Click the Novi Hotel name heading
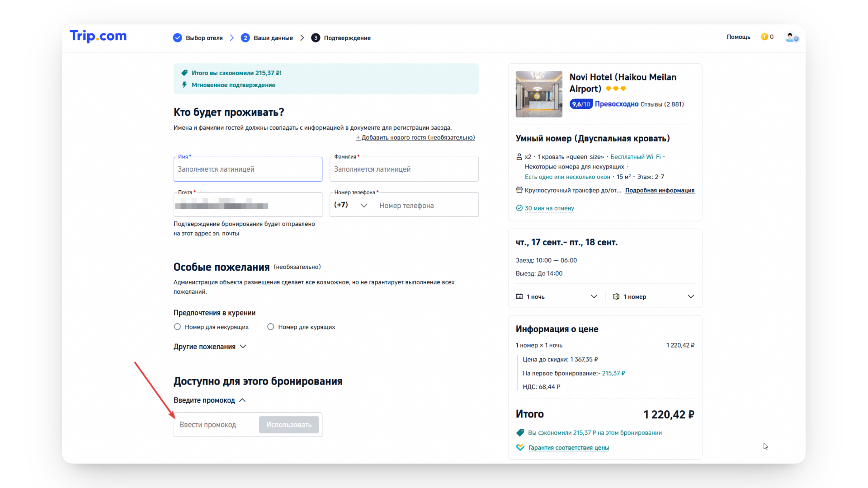Image resolution: width=868 pixels, height=488 pixels. pos(623,83)
